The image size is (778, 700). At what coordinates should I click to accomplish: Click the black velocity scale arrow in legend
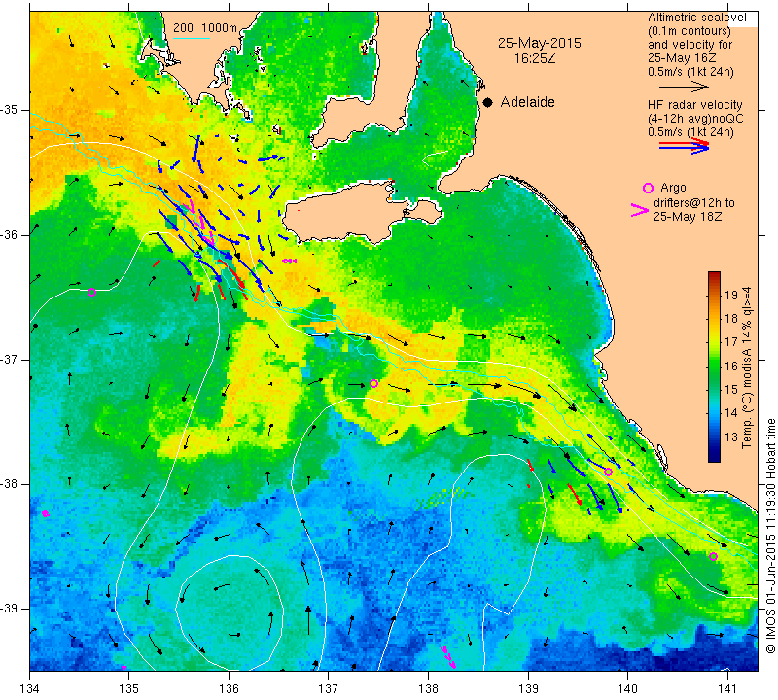(684, 87)
